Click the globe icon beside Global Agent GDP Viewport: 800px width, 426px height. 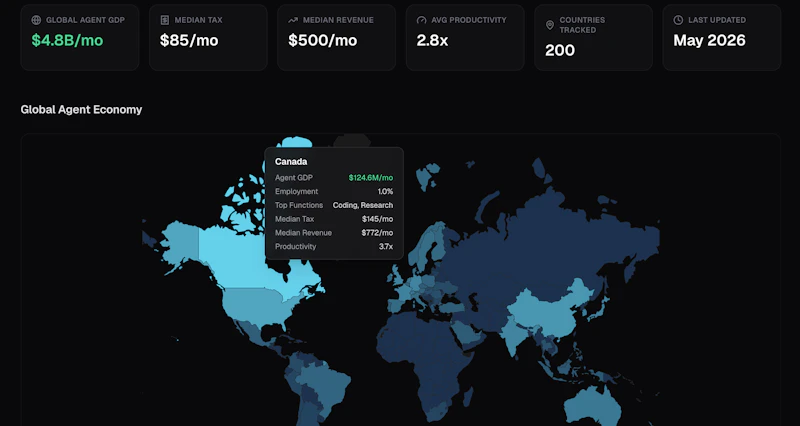36,20
